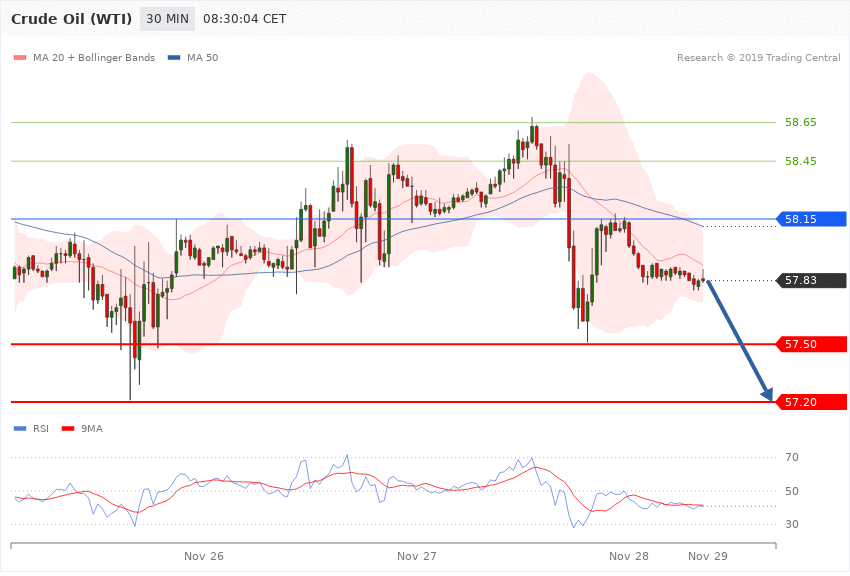Click the 30 MIN timeframe badge
Screen dimensions: 850x576
tap(167, 19)
